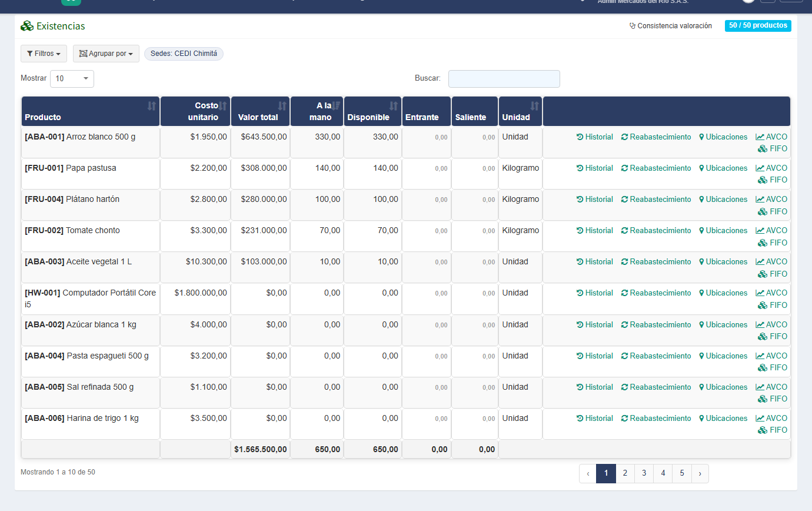Select the [FRU-001] Papa pastusa product cell
Screen dimensions: 812x511
[91, 174]
